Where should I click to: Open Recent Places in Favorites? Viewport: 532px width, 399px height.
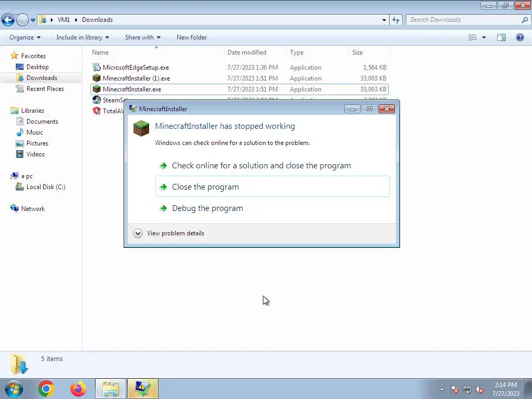[40, 88]
